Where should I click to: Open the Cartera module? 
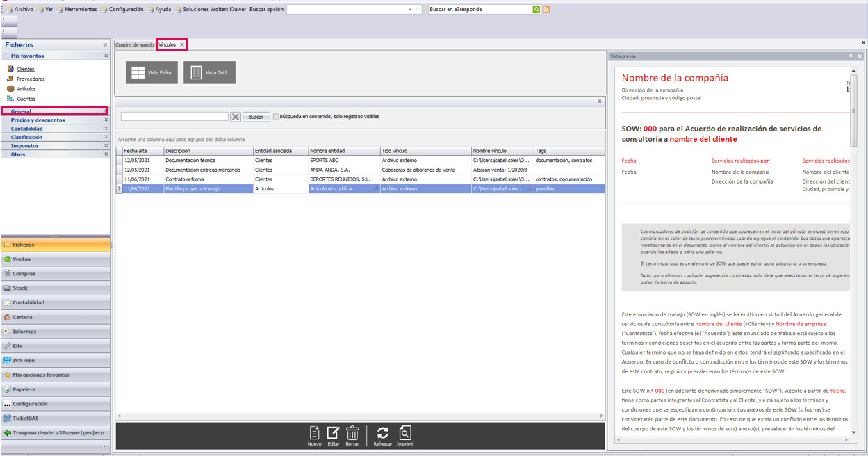[x=56, y=317]
